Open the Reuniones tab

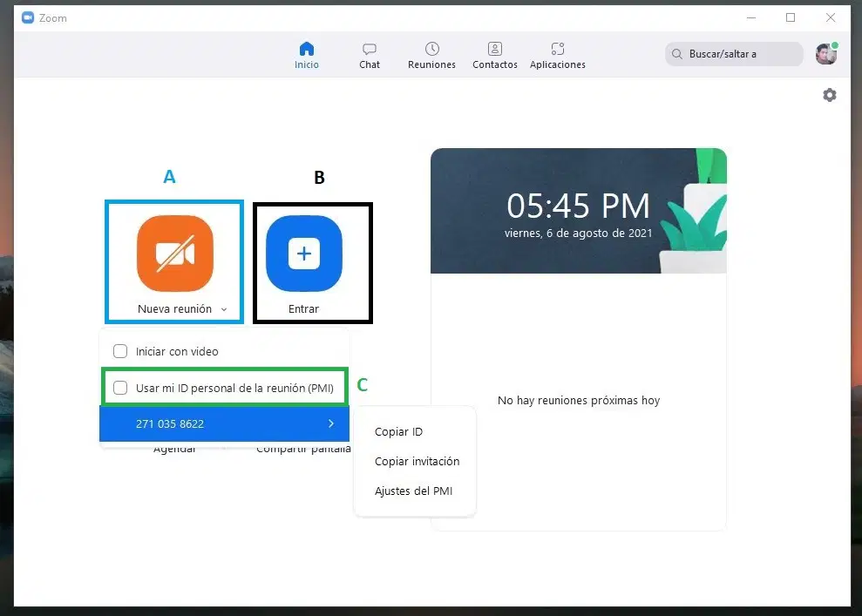(x=431, y=56)
